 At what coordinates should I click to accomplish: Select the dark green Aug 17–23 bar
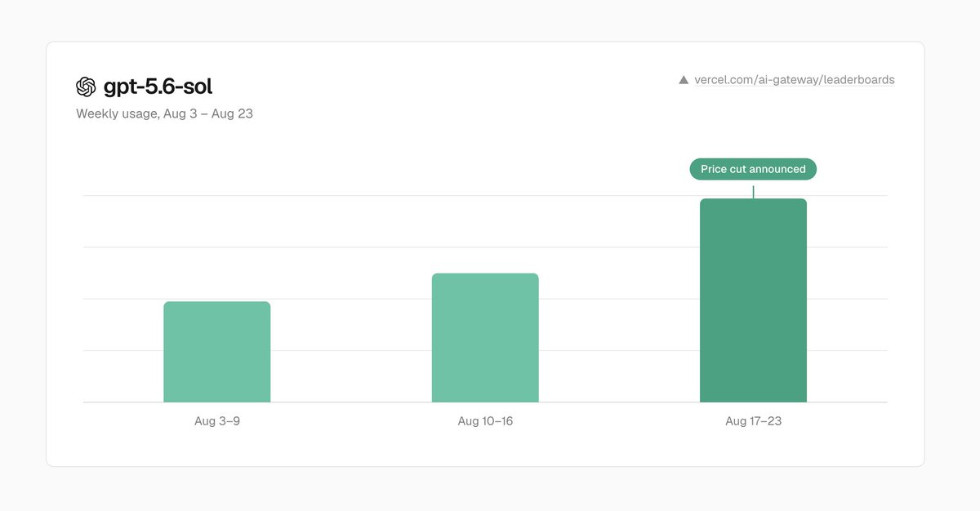[x=753, y=300]
